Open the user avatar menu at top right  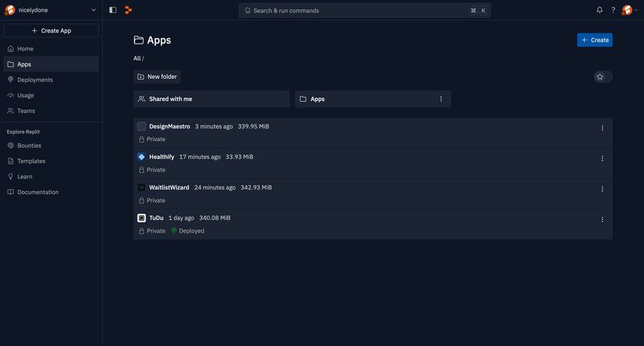coord(629,10)
